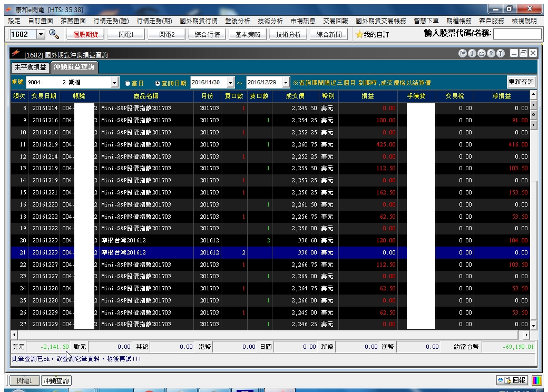
Task: Click the 綜合新聞 toolbar button
Action: coord(329,34)
